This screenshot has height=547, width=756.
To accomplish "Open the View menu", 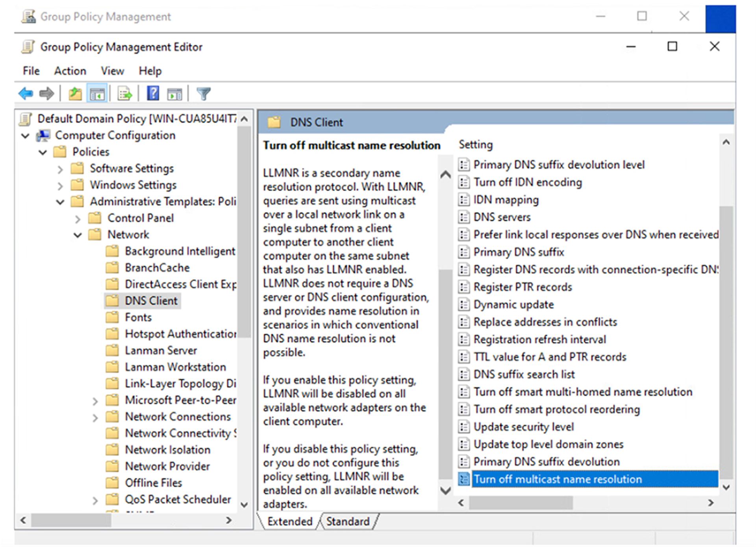I will [112, 71].
